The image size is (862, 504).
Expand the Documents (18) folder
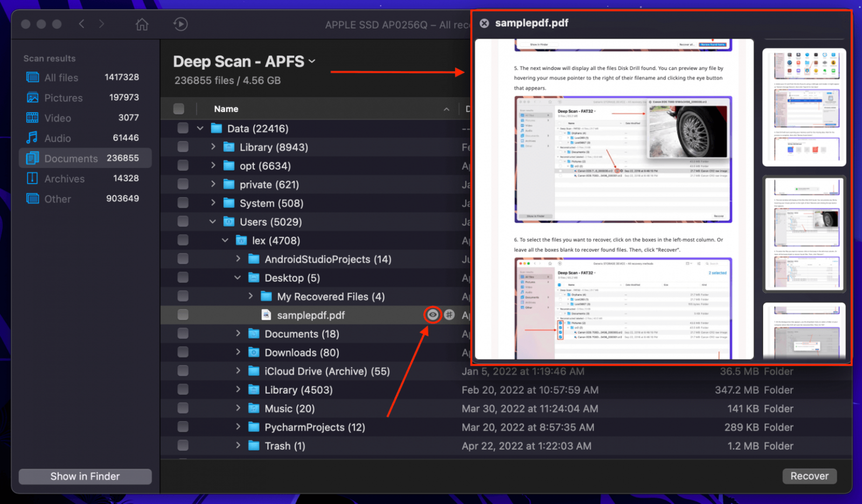tap(239, 333)
